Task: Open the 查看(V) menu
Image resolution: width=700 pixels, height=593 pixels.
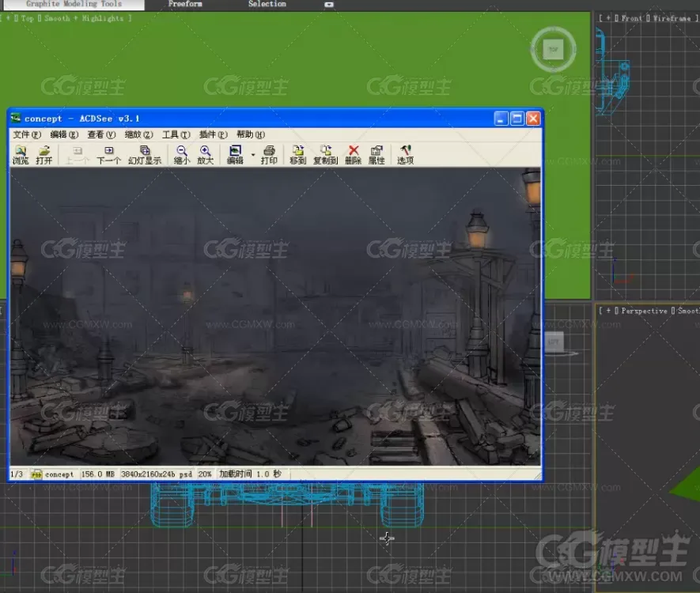Action: click(101, 134)
